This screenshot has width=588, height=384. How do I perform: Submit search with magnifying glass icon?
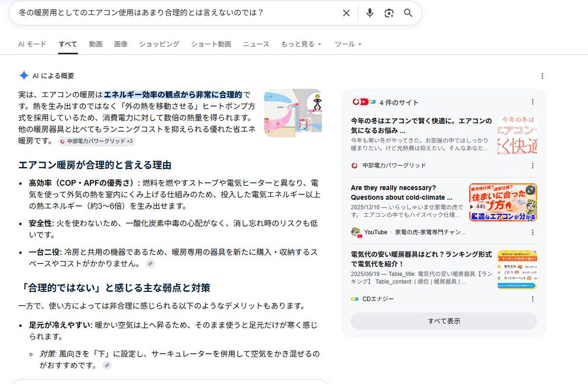408,13
